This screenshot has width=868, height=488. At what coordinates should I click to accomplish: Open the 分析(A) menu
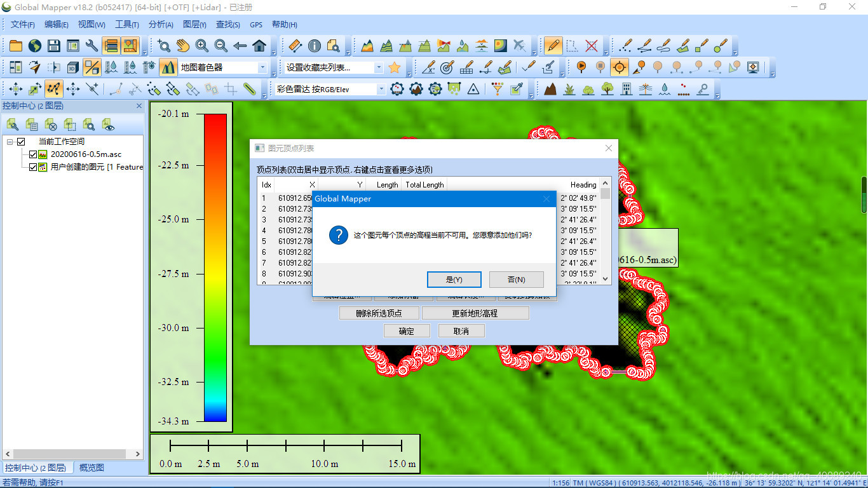point(161,25)
